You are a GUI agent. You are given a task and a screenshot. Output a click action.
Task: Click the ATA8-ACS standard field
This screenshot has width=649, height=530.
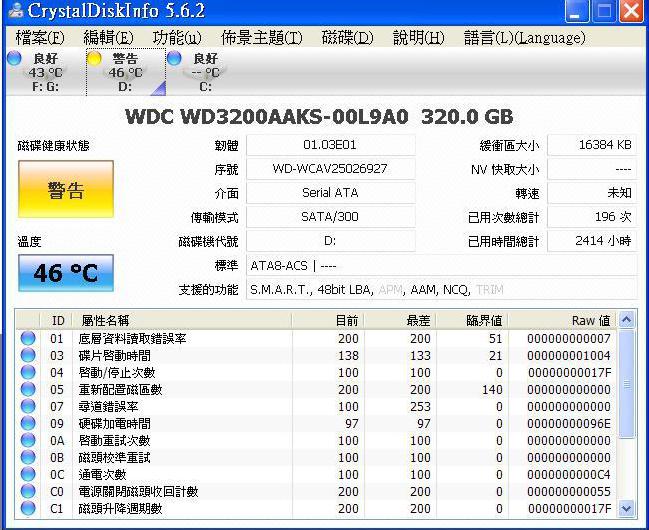(442, 265)
